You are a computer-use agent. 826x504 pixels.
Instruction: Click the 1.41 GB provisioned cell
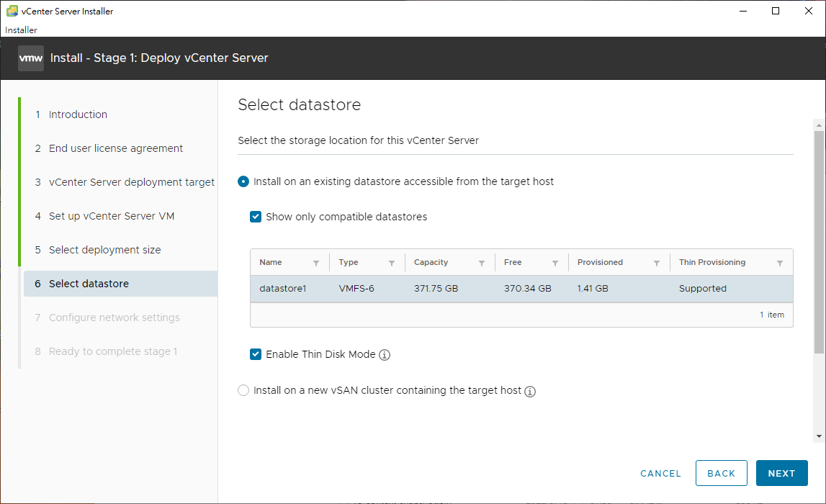pyautogui.click(x=593, y=289)
